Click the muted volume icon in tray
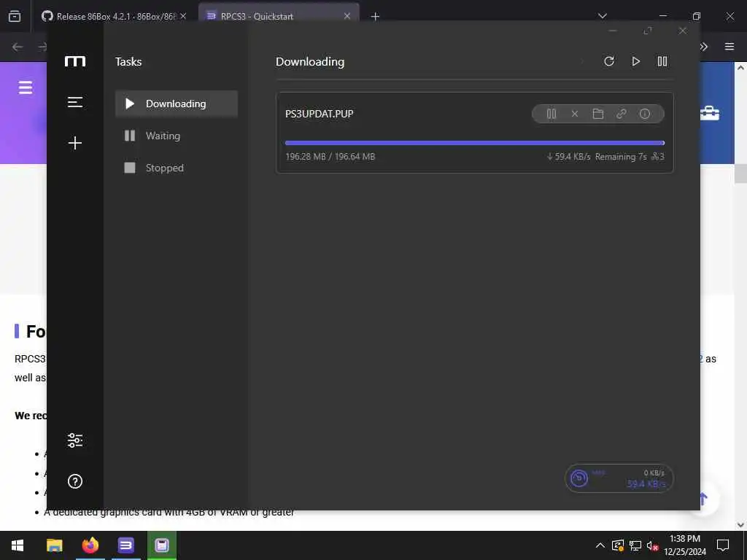 coord(652,545)
